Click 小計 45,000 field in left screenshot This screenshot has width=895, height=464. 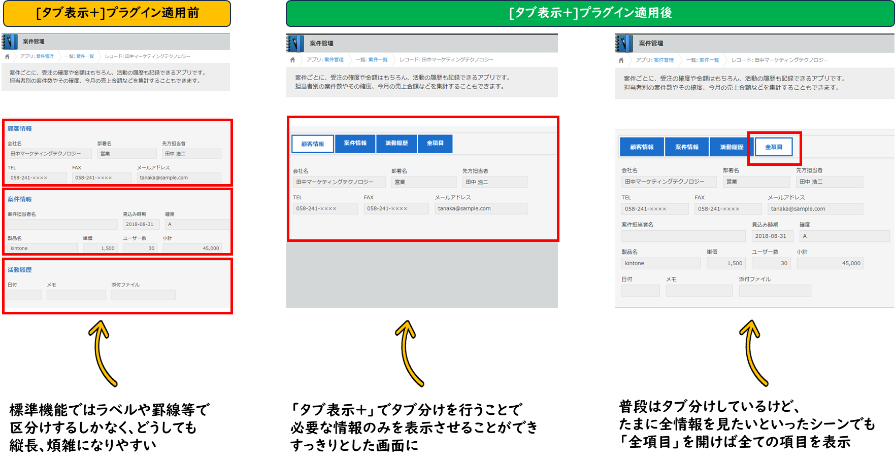coord(192,248)
